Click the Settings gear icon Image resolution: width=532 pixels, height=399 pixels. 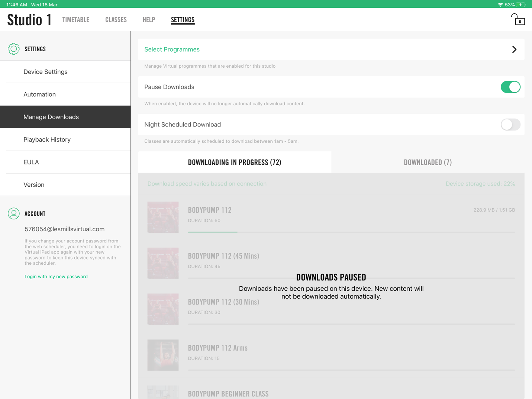[14, 49]
